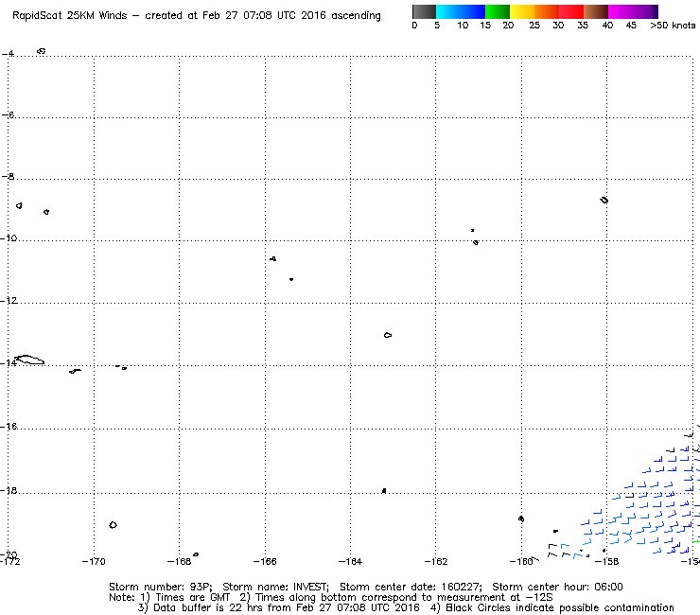
Task: Click the longitude axis label -170
Action: tap(94, 561)
